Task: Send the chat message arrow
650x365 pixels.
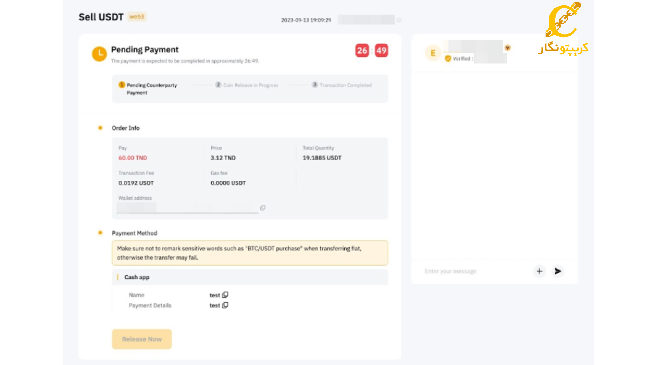Action: tap(558, 271)
